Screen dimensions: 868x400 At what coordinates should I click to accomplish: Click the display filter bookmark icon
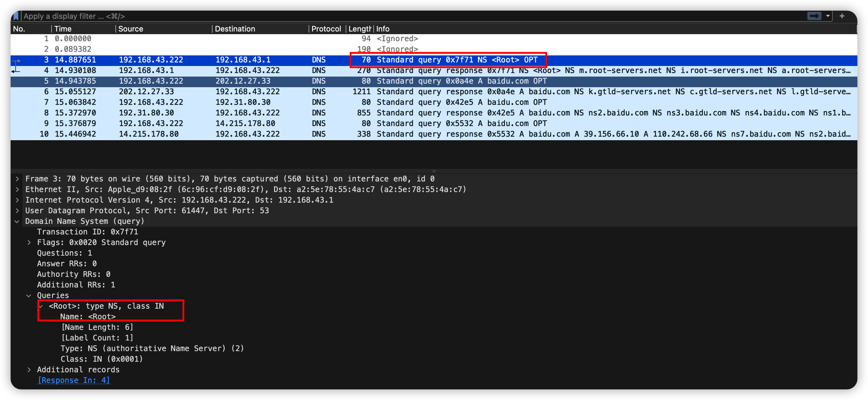coord(16,16)
